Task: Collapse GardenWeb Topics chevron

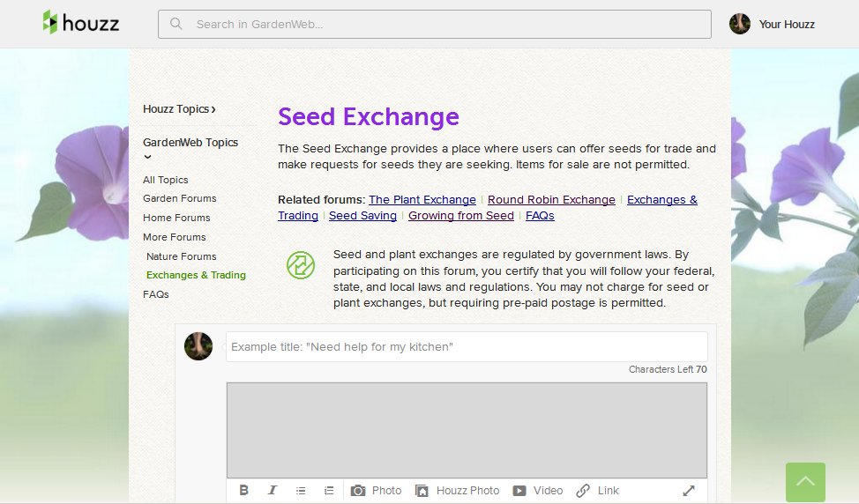Action: coord(147,157)
